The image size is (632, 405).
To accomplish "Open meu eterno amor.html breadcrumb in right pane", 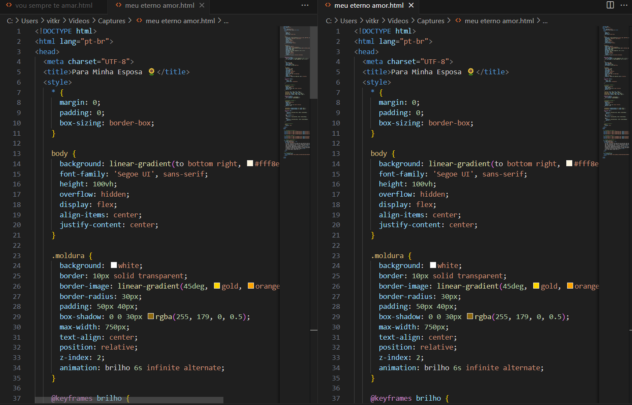I will [x=499, y=21].
